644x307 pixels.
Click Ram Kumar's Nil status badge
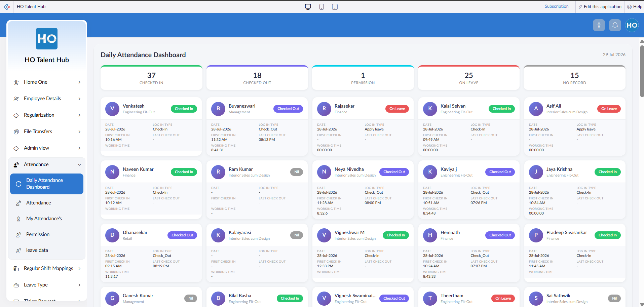[x=297, y=172]
